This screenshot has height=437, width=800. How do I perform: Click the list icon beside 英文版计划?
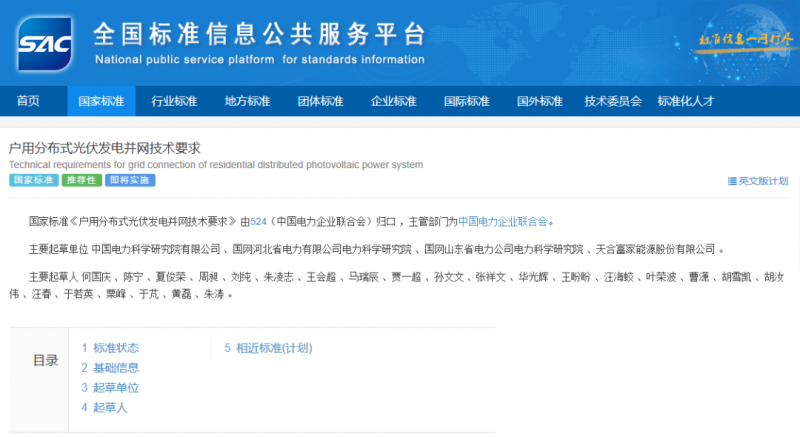click(732, 181)
